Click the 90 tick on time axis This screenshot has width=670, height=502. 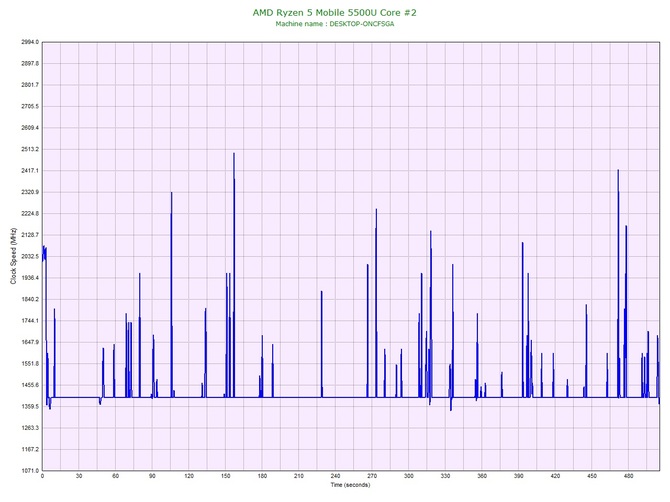152,476
